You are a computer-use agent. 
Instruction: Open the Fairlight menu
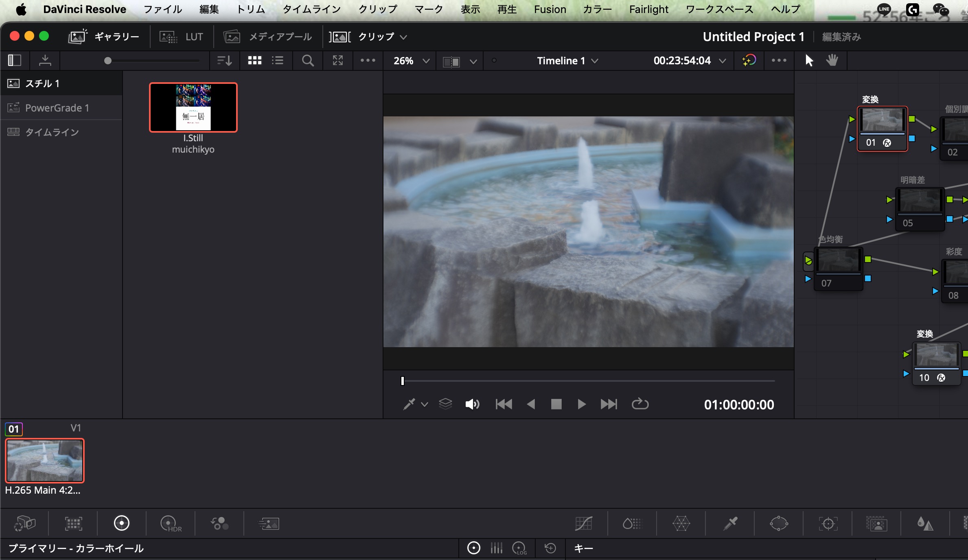[x=648, y=9]
